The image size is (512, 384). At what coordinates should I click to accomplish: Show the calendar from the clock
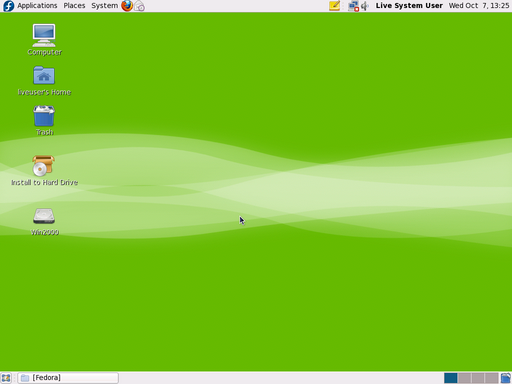(479, 6)
